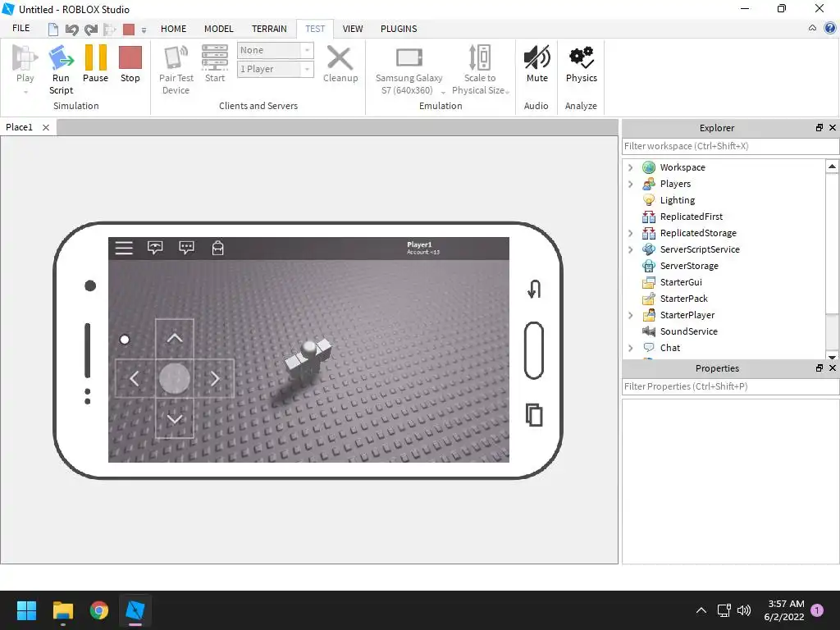Screen dimensions: 840x630
Task: Click the Run Script icon
Action: [x=61, y=58]
